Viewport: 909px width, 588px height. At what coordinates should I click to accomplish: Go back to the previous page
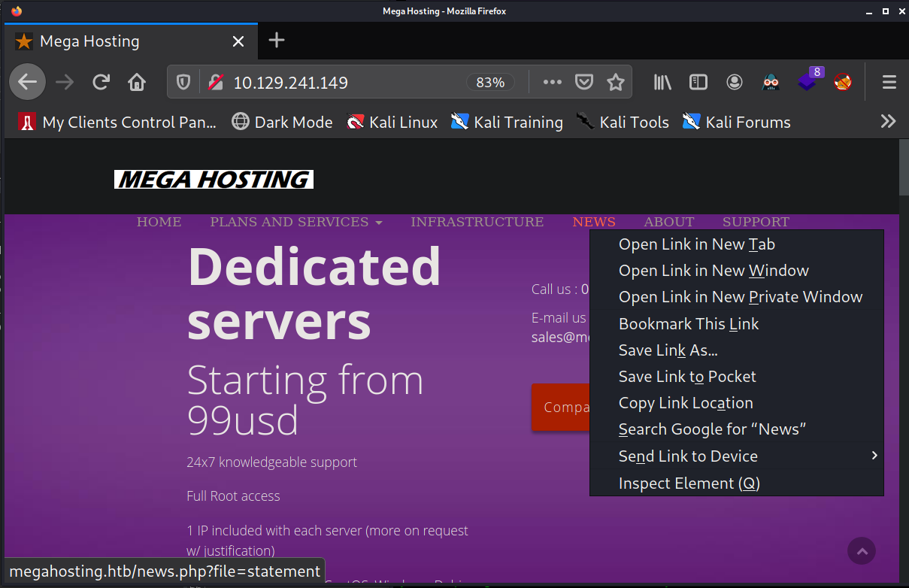pyautogui.click(x=27, y=82)
